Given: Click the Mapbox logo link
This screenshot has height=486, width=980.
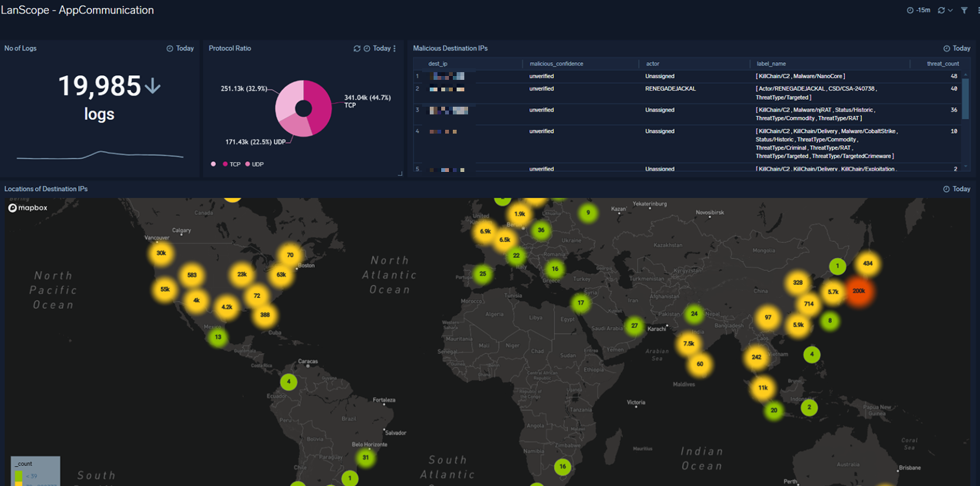Looking at the screenshot, I should coord(28,207).
